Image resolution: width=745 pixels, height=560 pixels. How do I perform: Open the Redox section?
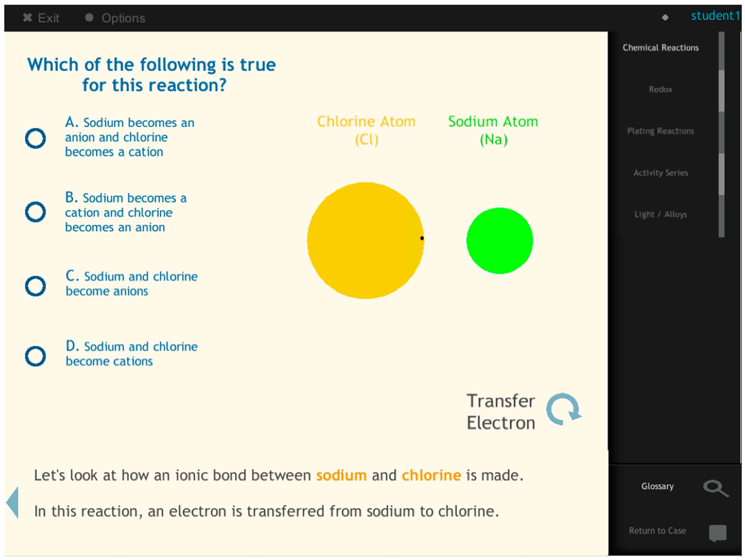point(660,89)
